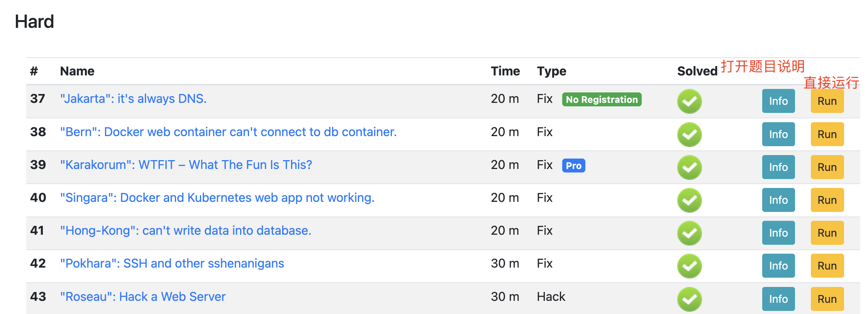Image resolution: width=868 pixels, height=314 pixels.
Task: Open Info for the Singara scenario
Action: coord(778,200)
